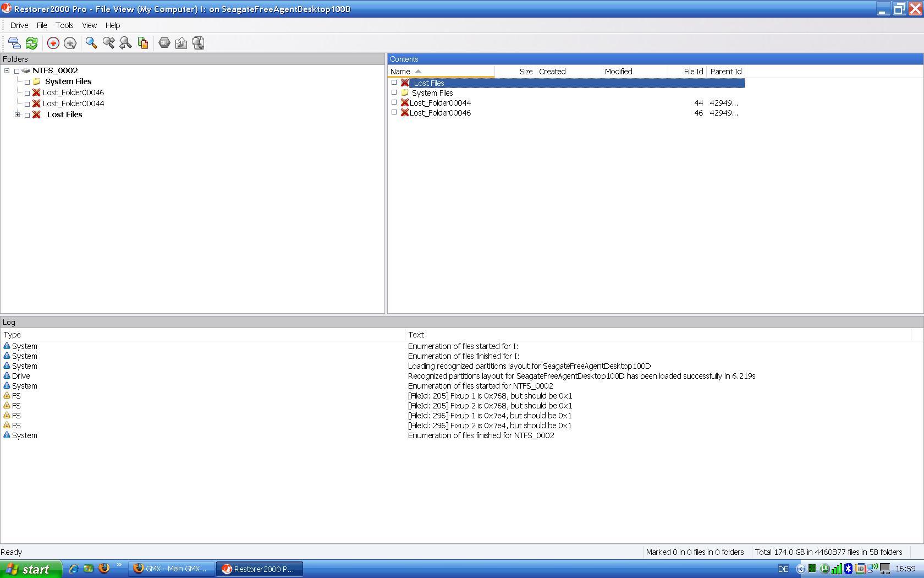The image size is (924, 578).
Task: Click the NTFS_0002 drive icon in tree
Action: (26, 70)
